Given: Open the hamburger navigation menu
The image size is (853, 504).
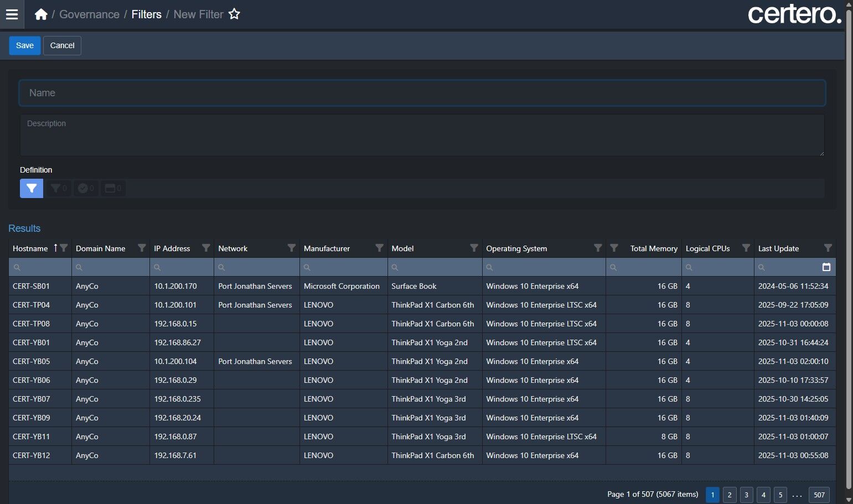Looking at the screenshot, I should tap(12, 14).
